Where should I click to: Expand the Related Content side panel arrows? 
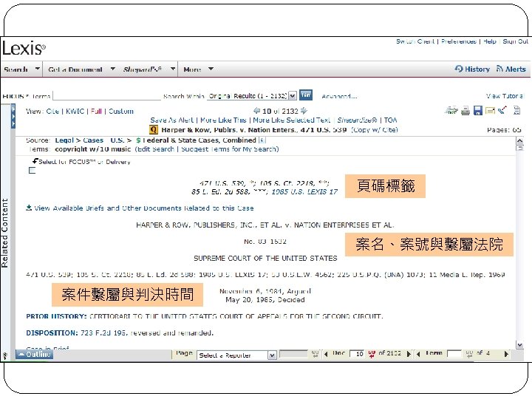click(x=13, y=117)
